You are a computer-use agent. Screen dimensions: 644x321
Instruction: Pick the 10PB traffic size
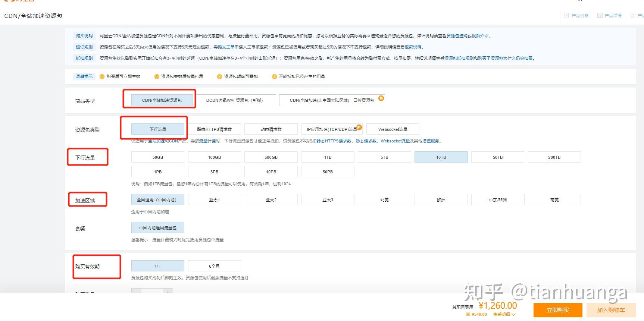271,172
